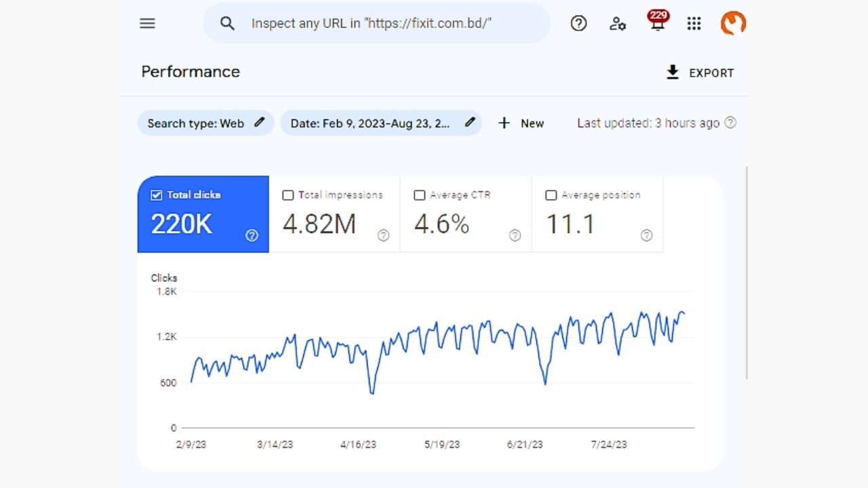This screenshot has height=488, width=868.
Task: Enable the Average CTR checkbox
Action: [x=420, y=195]
